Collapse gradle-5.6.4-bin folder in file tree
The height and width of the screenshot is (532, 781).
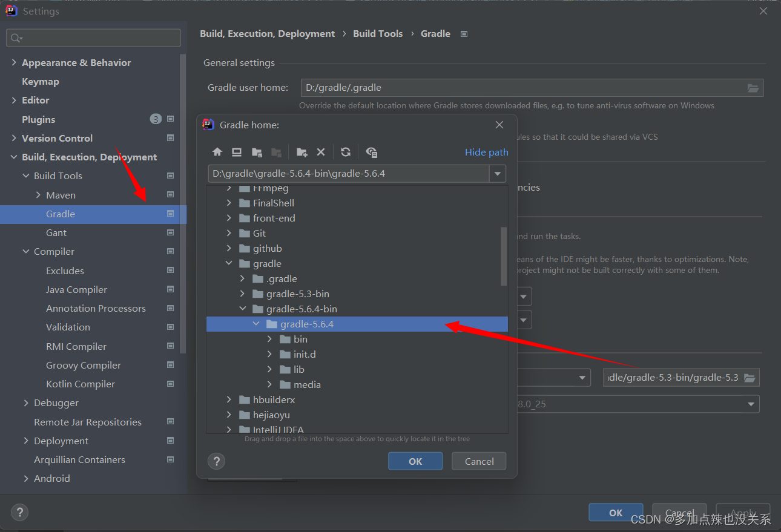pos(242,309)
